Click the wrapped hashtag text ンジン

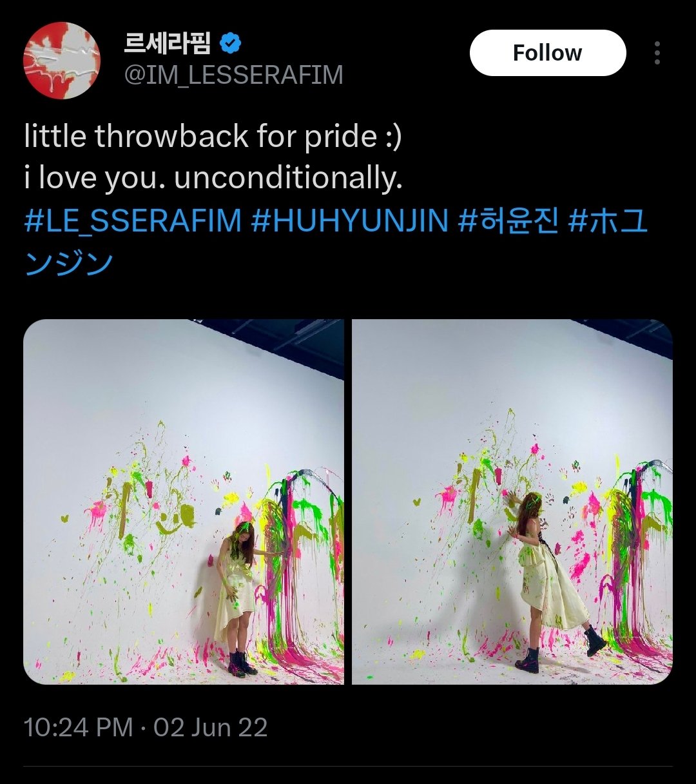pyautogui.click(x=69, y=263)
